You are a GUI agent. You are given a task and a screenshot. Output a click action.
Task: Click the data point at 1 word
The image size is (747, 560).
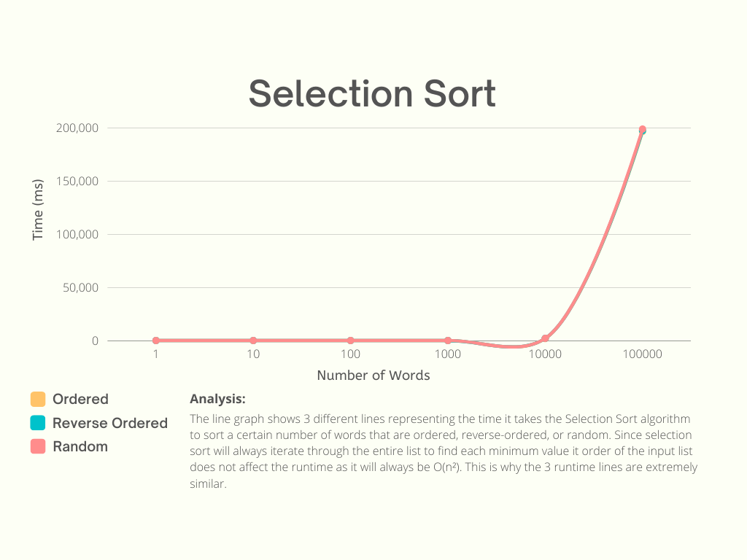(156, 341)
